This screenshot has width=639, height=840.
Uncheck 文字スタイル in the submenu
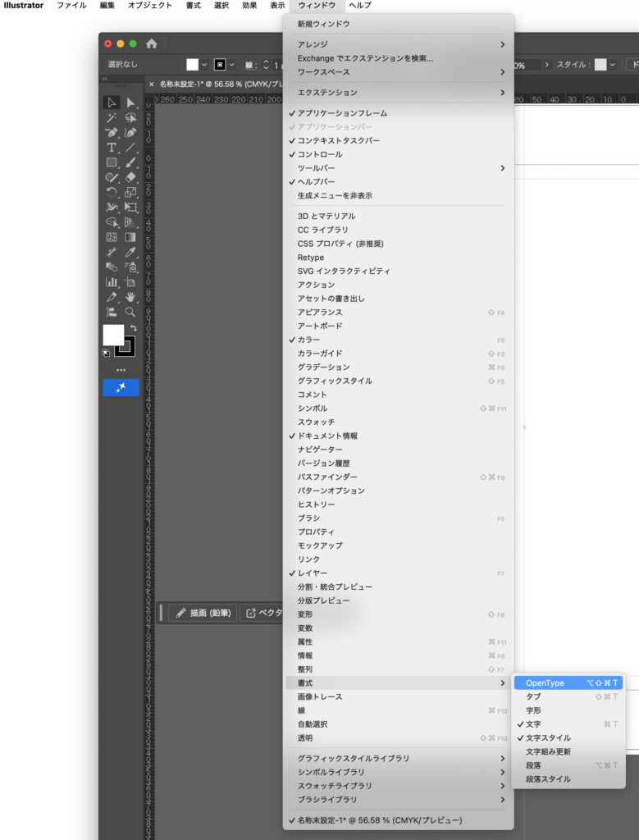(548, 738)
